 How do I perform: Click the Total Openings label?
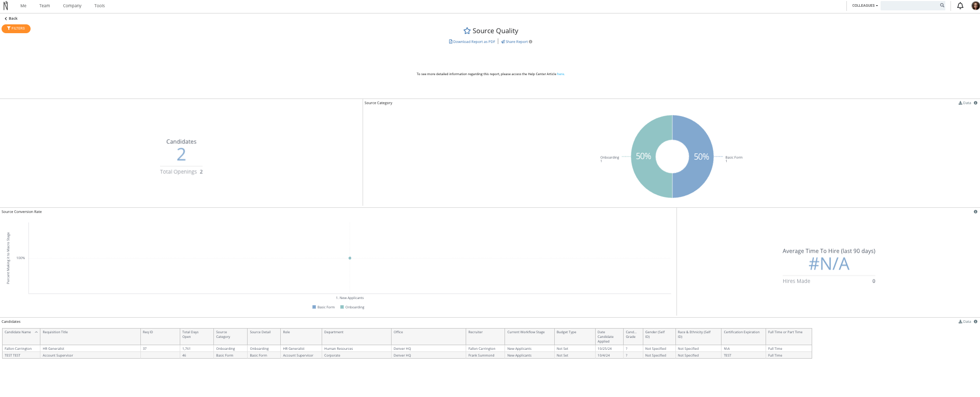pyautogui.click(x=178, y=172)
